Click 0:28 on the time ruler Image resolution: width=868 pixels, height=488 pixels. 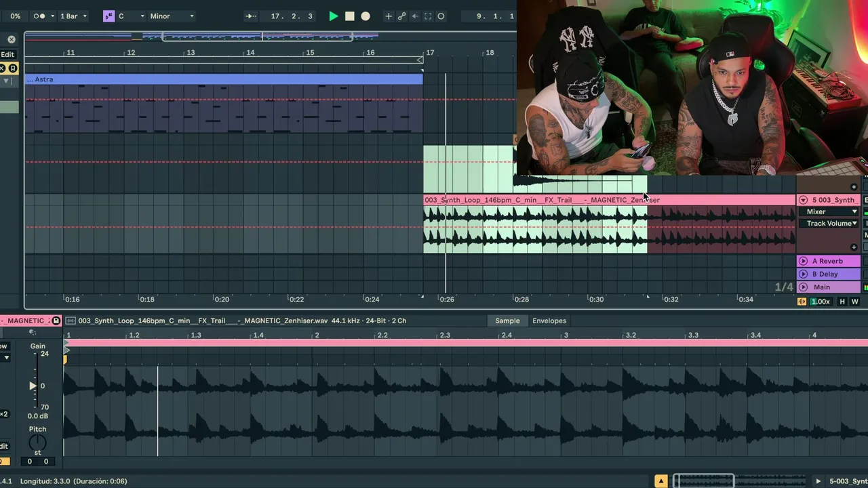pos(521,299)
